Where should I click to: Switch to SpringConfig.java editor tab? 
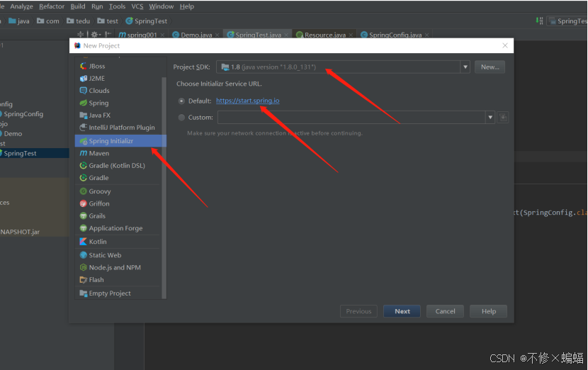(x=395, y=35)
